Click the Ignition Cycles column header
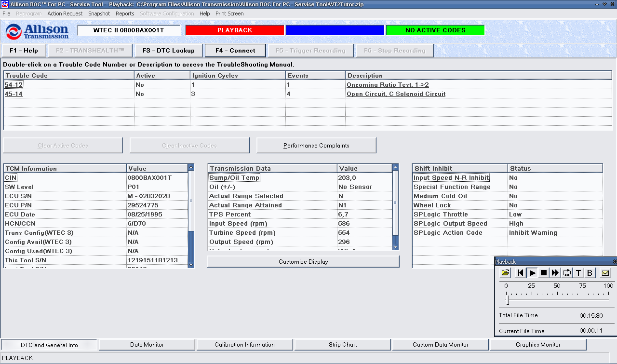 (x=238, y=75)
